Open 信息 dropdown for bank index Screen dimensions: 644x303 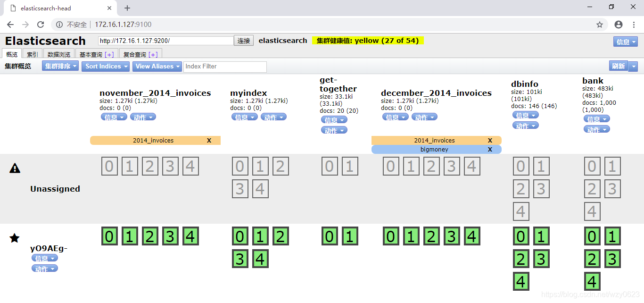pos(597,119)
